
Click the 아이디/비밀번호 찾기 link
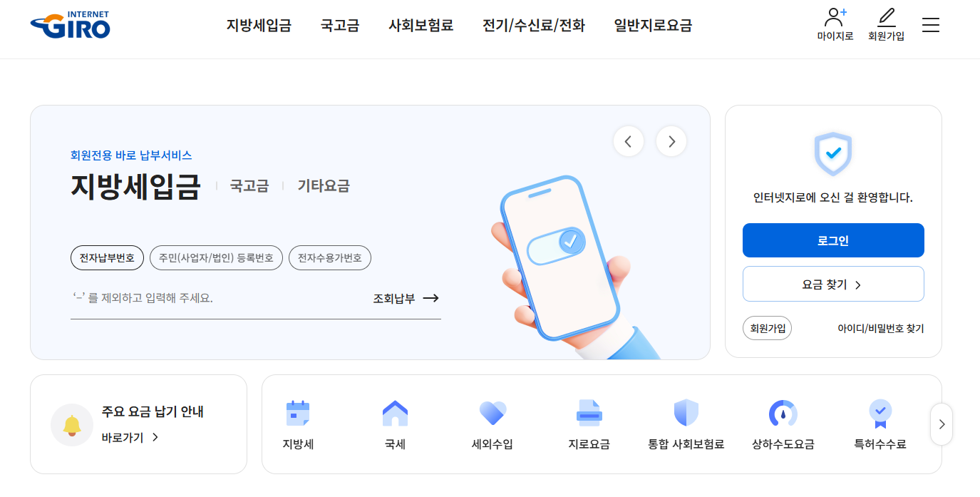click(881, 328)
